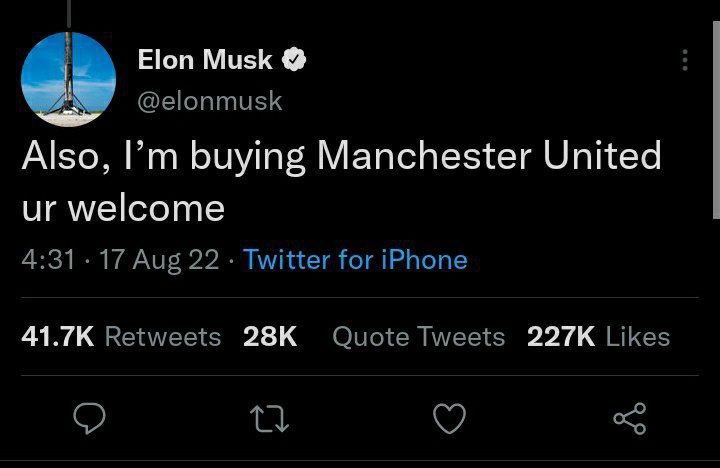Retweet this tweet using the retweet icon
Image resolution: width=720 pixels, height=468 pixels.
coord(270,416)
